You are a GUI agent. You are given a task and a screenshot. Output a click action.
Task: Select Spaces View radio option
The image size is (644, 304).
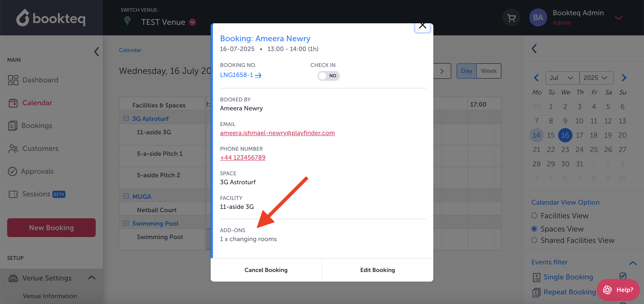pos(534,229)
